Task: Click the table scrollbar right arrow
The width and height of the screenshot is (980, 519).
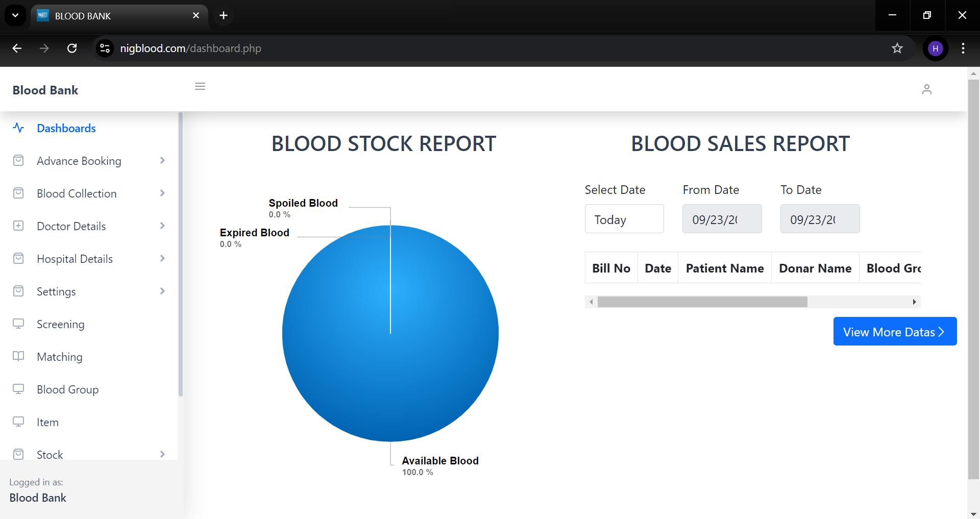Action: (914, 302)
